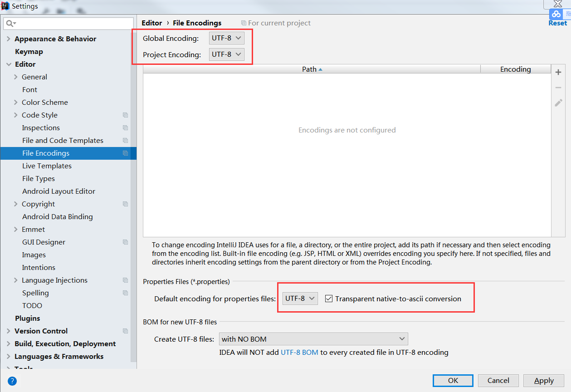The image size is (571, 392).
Task: Click the project-level icon beside Copyright
Action: (x=126, y=204)
